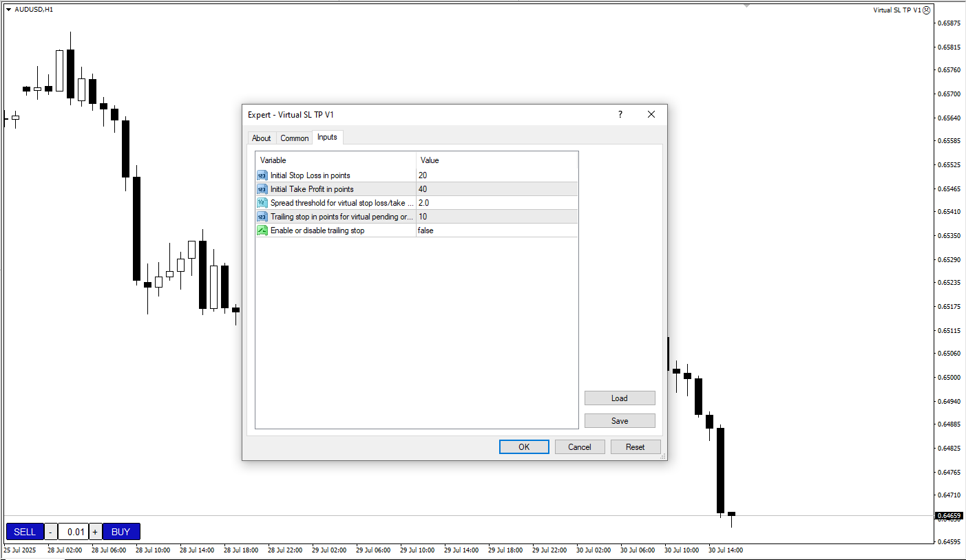Dismiss the dialog with the Cancel button
Viewport: 966px width, 560px height.
coord(580,447)
